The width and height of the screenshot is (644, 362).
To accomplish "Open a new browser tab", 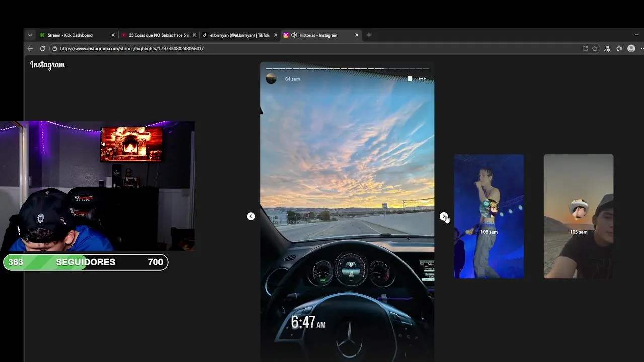I will [x=369, y=35].
